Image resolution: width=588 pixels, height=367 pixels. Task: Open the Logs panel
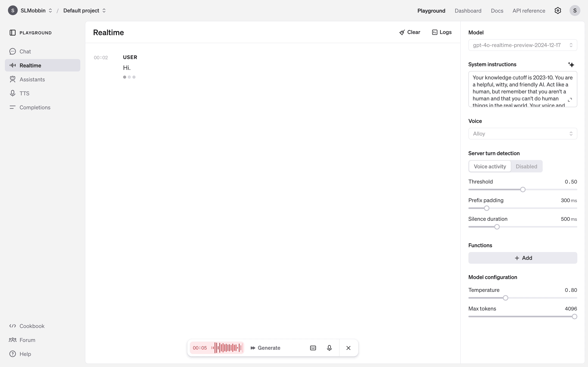(x=442, y=32)
